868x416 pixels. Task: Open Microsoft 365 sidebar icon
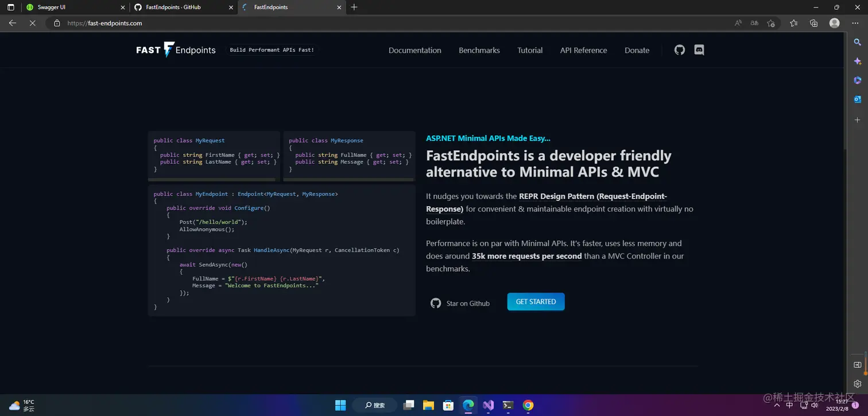(x=858, y=80)
